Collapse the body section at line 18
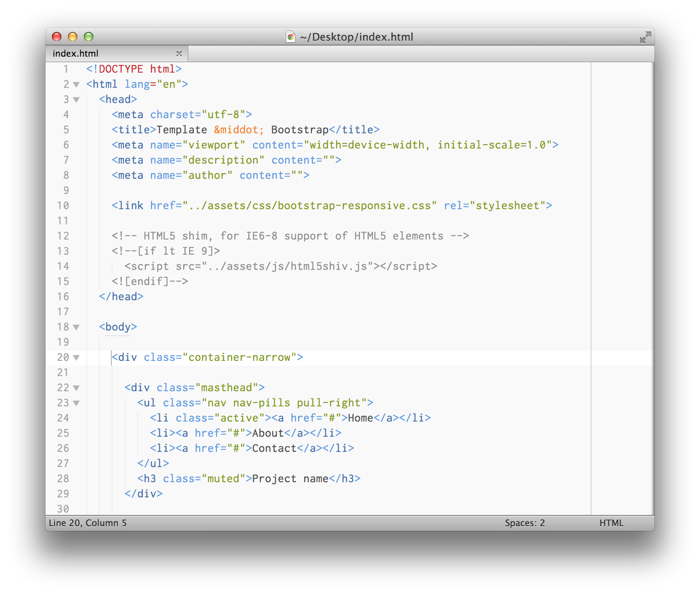The image size is (700, 594). click(76, 327)
